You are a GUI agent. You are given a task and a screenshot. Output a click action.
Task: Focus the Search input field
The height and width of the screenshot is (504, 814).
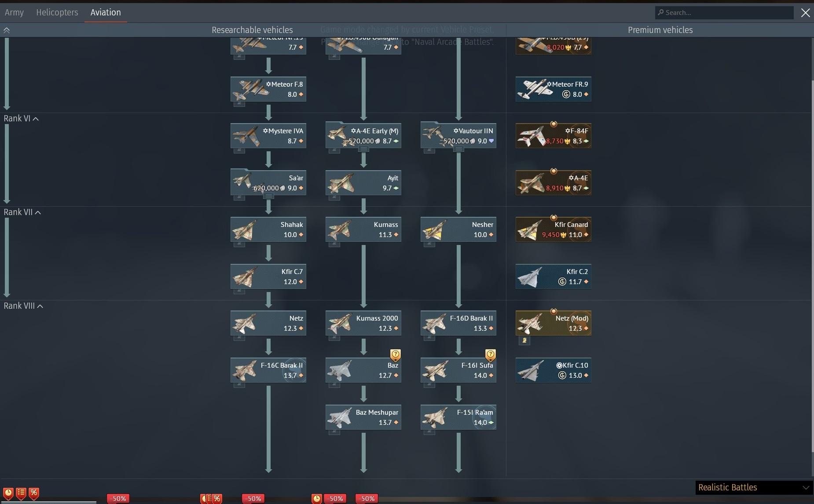pyautogui.click(x=724, y=12)
